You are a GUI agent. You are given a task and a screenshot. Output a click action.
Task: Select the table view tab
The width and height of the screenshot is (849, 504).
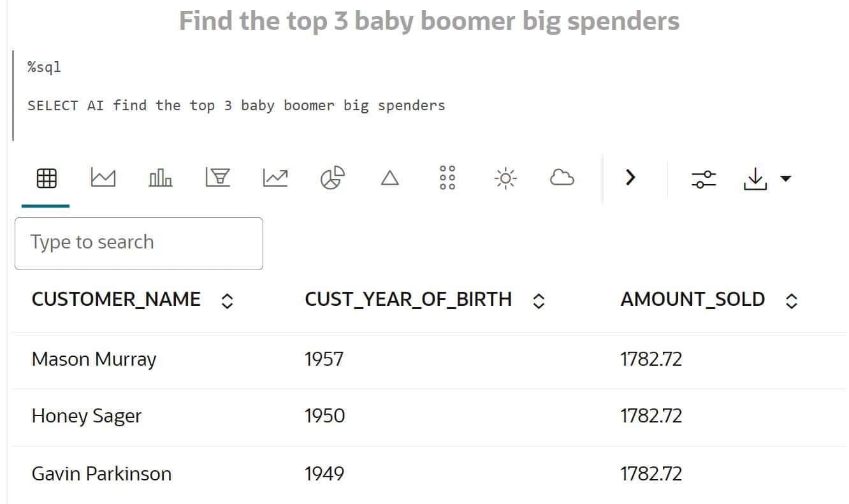45,178
